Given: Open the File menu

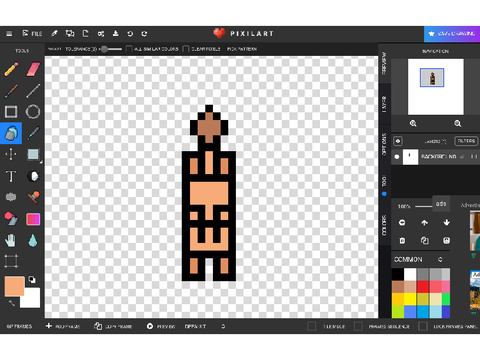Looking at the screenshot, I should click(x=32, y=34).
